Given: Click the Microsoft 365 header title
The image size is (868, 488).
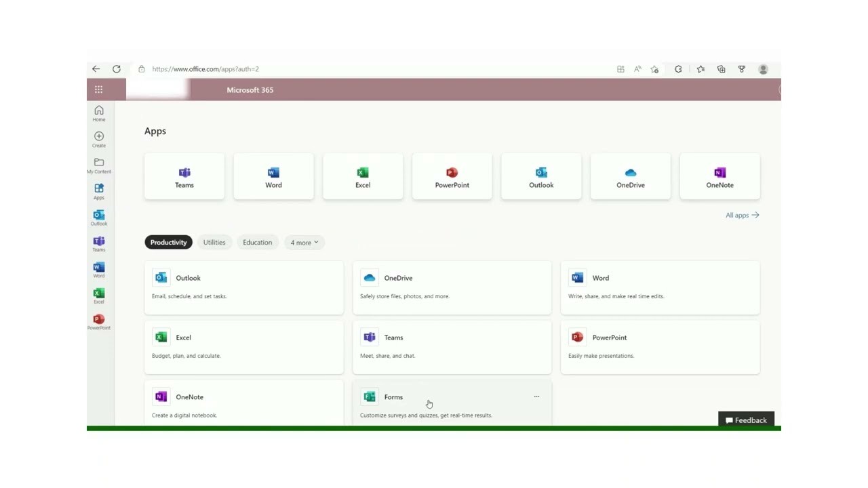Looking at the screenshot, I should (250, 89).
